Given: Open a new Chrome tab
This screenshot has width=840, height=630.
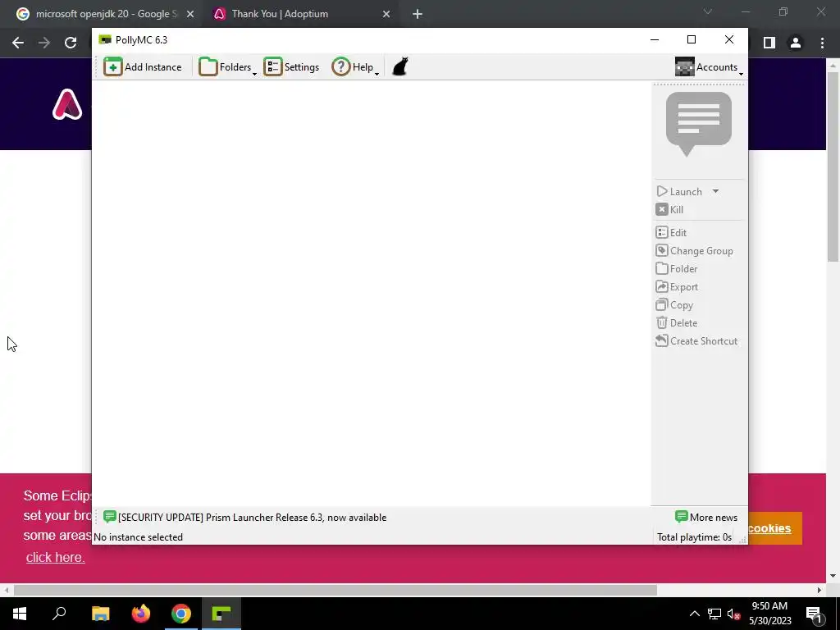Looking at the screenshot, I should 418,14.
